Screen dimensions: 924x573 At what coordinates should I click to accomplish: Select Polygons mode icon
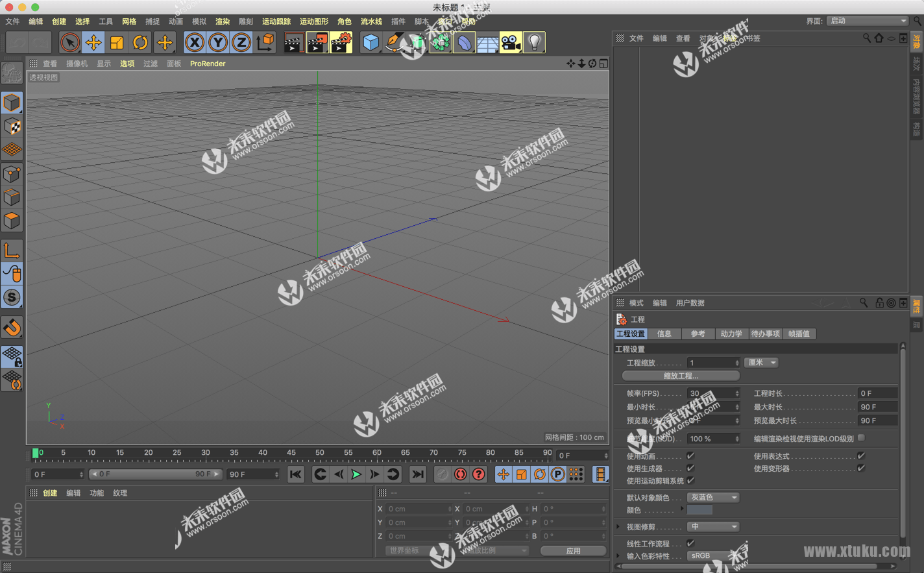tap(12, 221)
